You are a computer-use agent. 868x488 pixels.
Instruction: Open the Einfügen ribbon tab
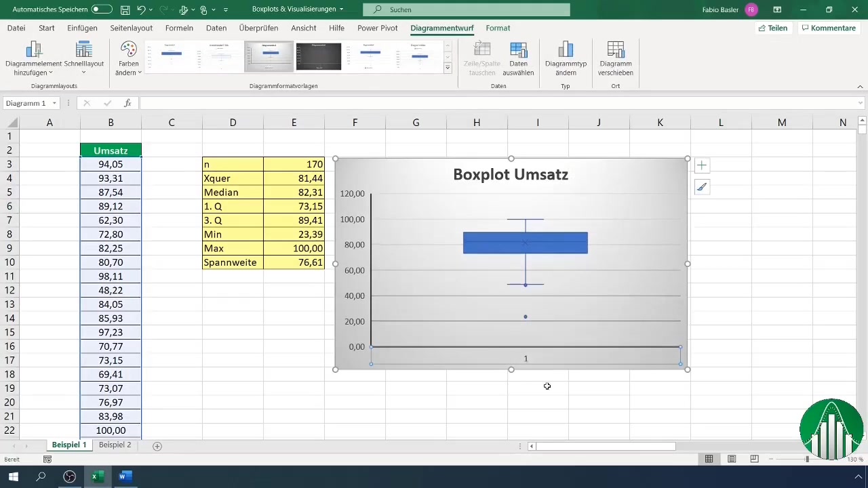click(82, 28)
